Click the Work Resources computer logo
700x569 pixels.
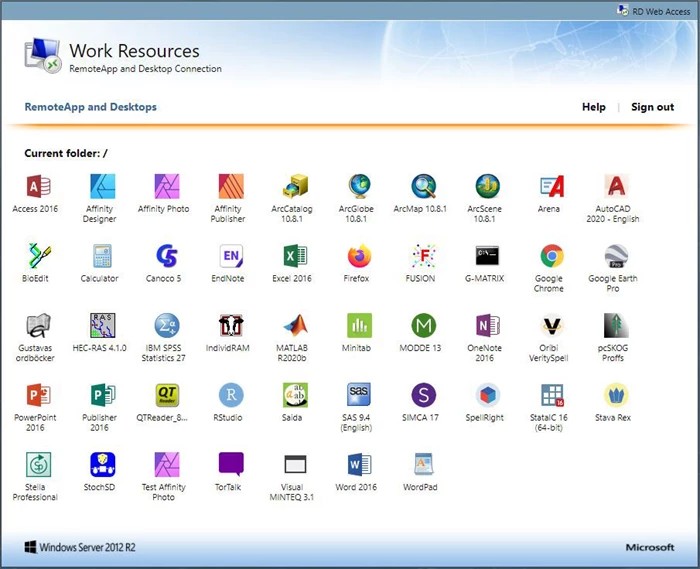point(43,55)
